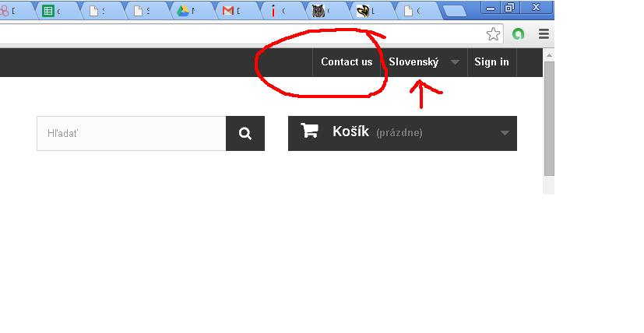Open the Chrome hamburger menu

(x=544, y=33)
